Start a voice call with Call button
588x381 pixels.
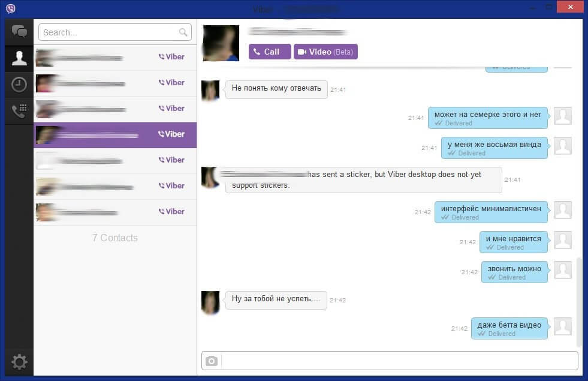[x=270, y=52]
